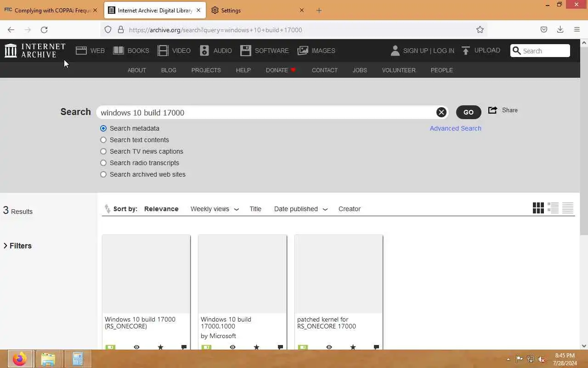Click the Sign Up | Log In link
This screenshot has height=368, width=588.
pos(429,51)
